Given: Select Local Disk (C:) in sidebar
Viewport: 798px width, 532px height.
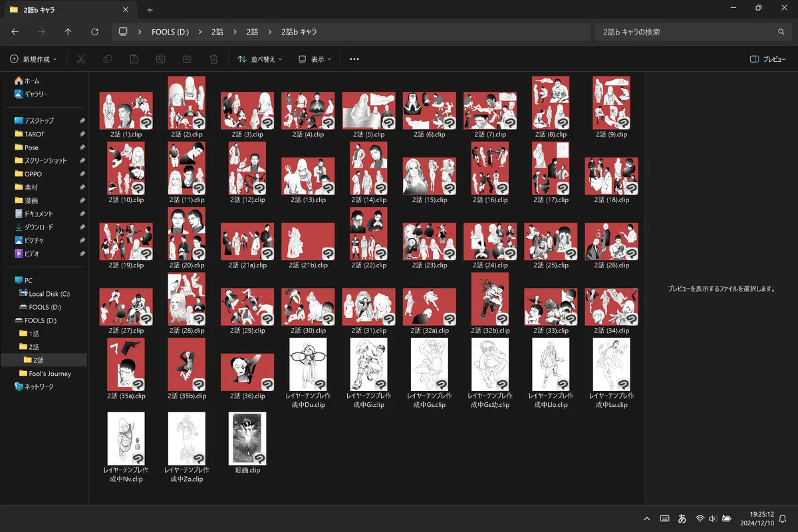Looking at the screenshot, I should 44,293.
